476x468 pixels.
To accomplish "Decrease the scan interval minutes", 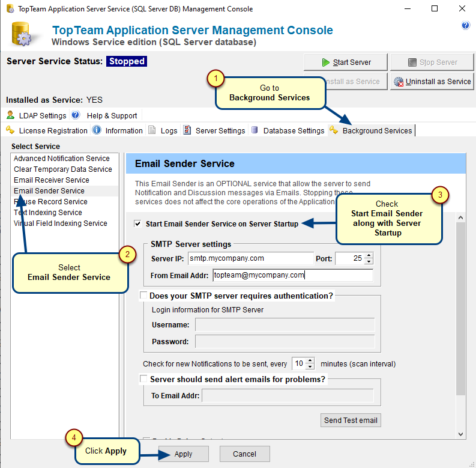I will tap(310, 366).
